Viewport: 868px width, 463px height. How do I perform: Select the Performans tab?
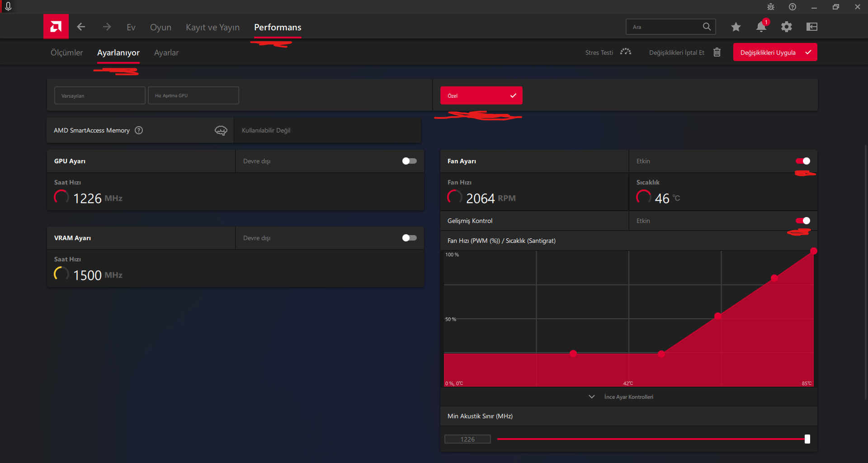(278, 27)
